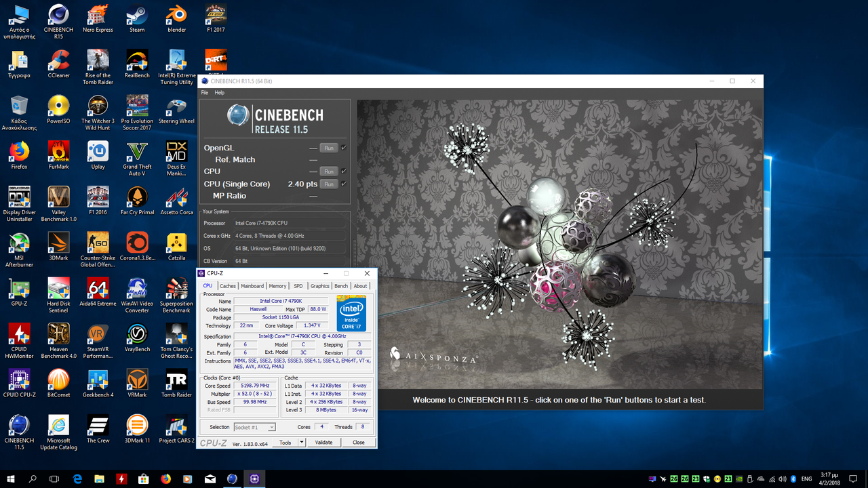Launch VRayBench desktop icon
868x488 pixels.
click(137, 338)
